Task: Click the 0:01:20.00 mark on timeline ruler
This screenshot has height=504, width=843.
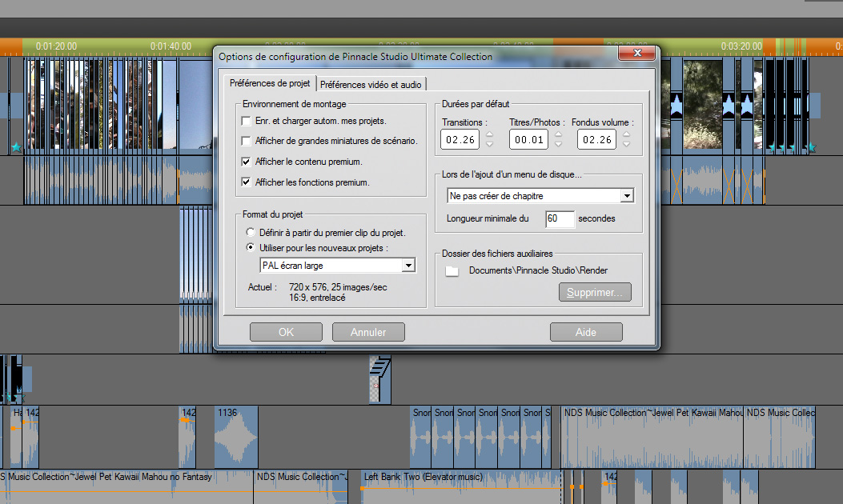Action: coord(57,46)
